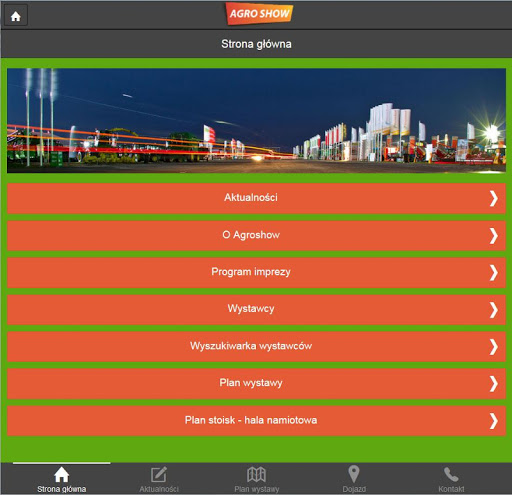This screenshot has width=512, height=495.
Task: Click the Agro Show logo
Action: point(259,14)
